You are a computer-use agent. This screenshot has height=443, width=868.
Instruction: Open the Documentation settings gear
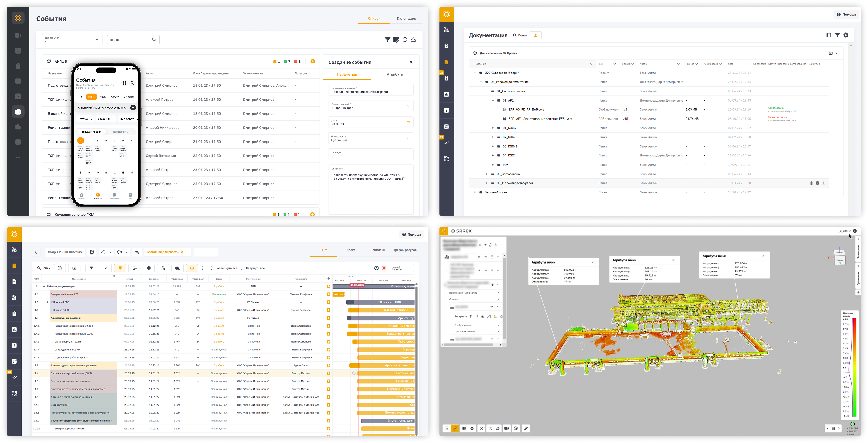point(846,35)
